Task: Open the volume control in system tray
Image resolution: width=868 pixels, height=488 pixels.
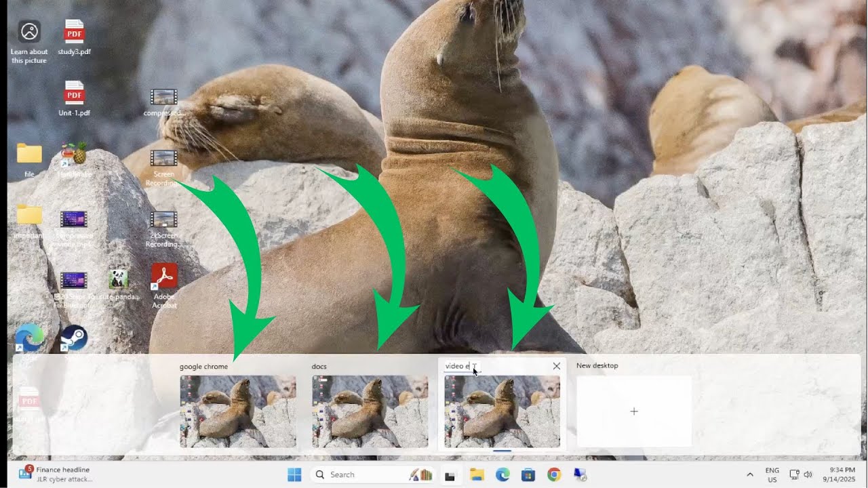Action: click(x=808, y=474)
